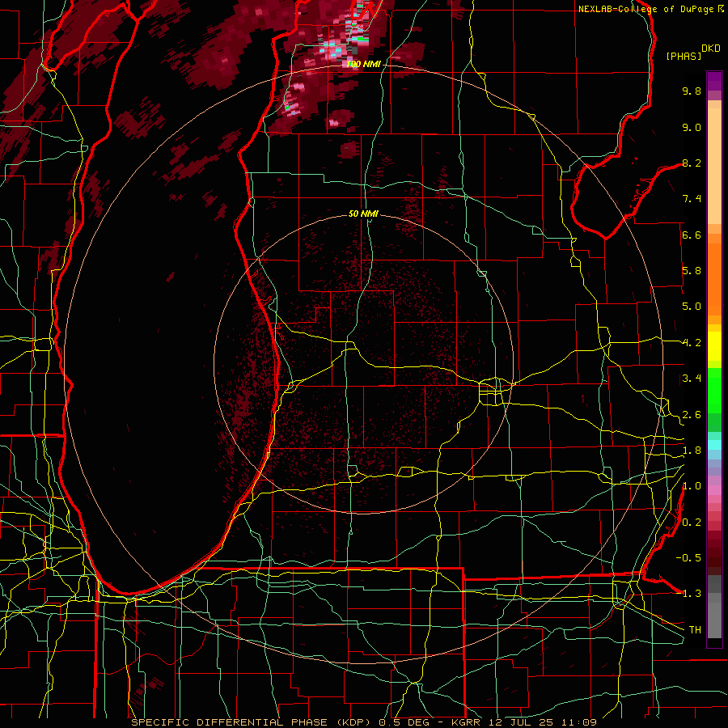Select the cyan band of the color scale

[714, 445]
